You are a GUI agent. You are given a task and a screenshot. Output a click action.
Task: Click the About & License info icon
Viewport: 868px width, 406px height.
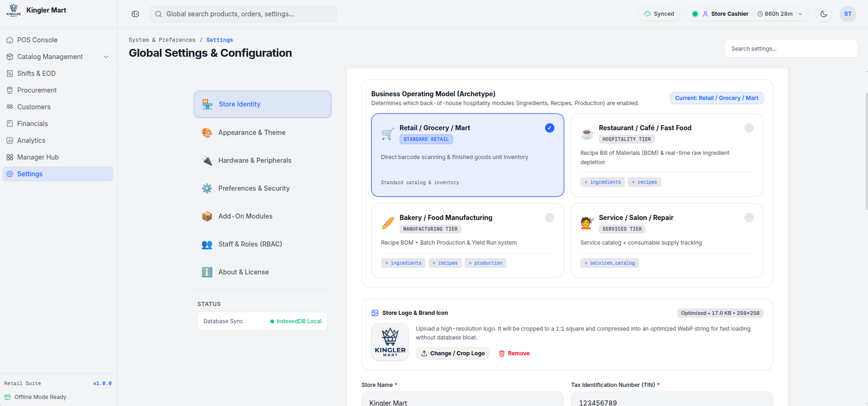click(207, 272)
